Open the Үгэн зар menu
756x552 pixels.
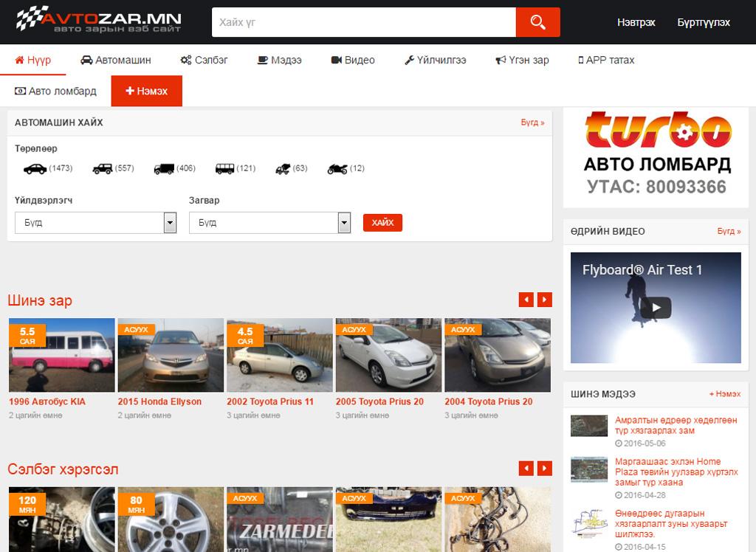point(522,60)
